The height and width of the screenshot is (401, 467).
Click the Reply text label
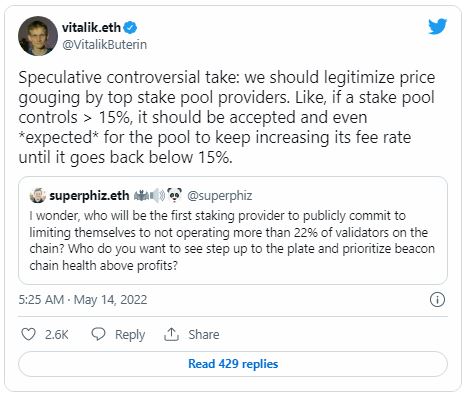tap(130, 334)
